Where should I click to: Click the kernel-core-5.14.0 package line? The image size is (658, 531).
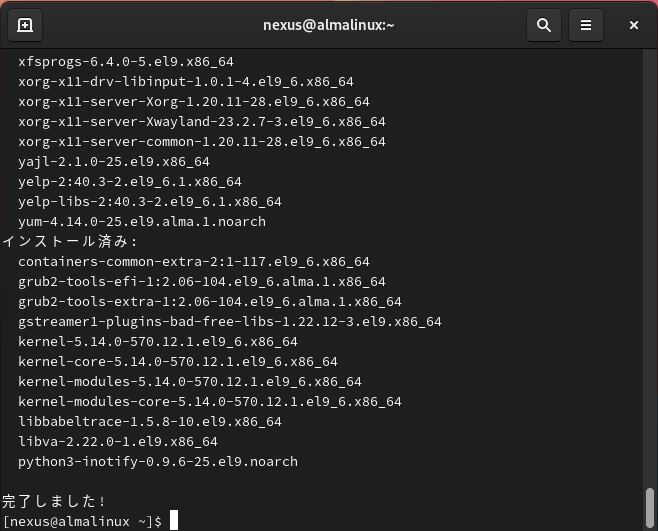point(178,361)
